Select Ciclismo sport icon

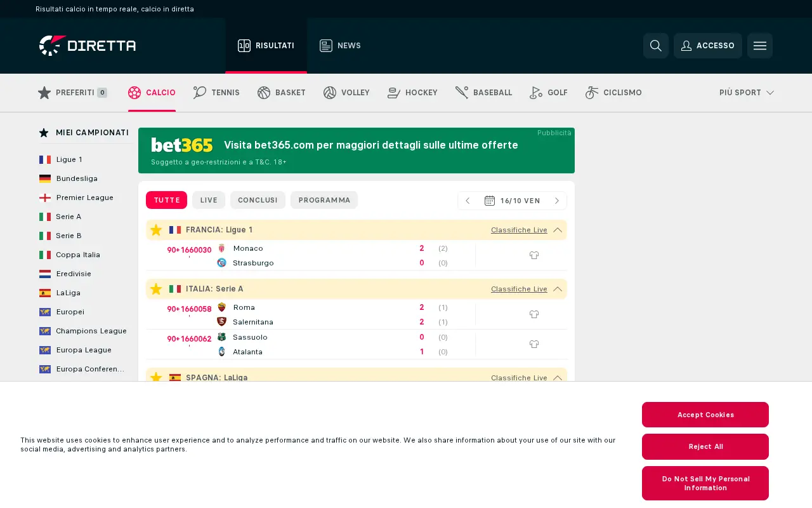tap(592, 93)
